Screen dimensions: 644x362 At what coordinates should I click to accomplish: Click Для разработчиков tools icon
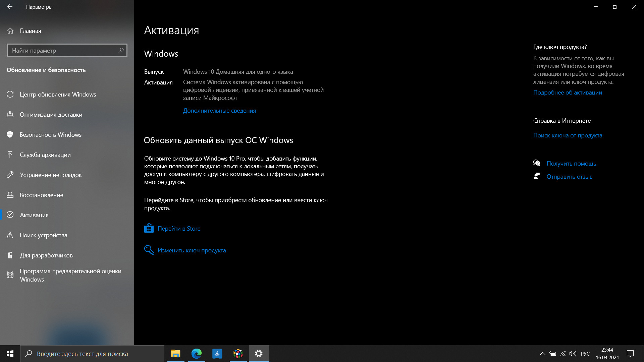[10, 255]
